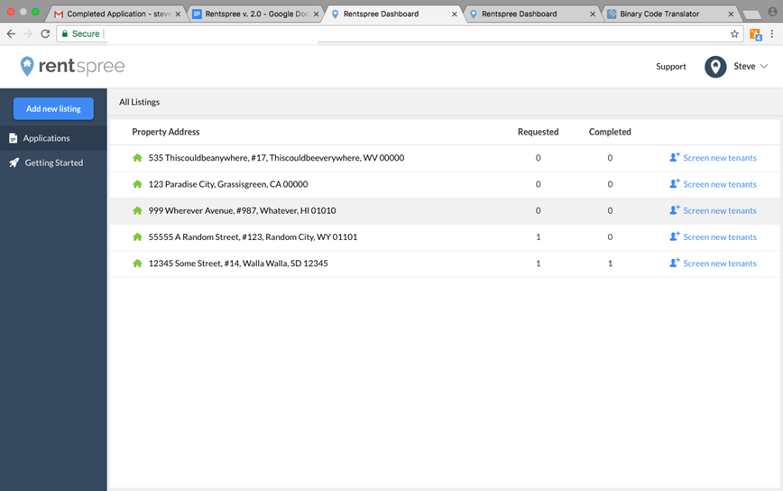Screen new tenants for 123 Paradise City

[713, 184]
